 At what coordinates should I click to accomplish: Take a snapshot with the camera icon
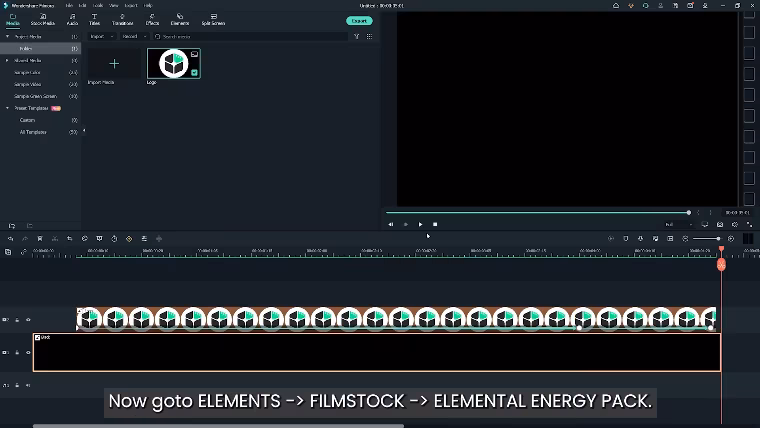point(720,224)
